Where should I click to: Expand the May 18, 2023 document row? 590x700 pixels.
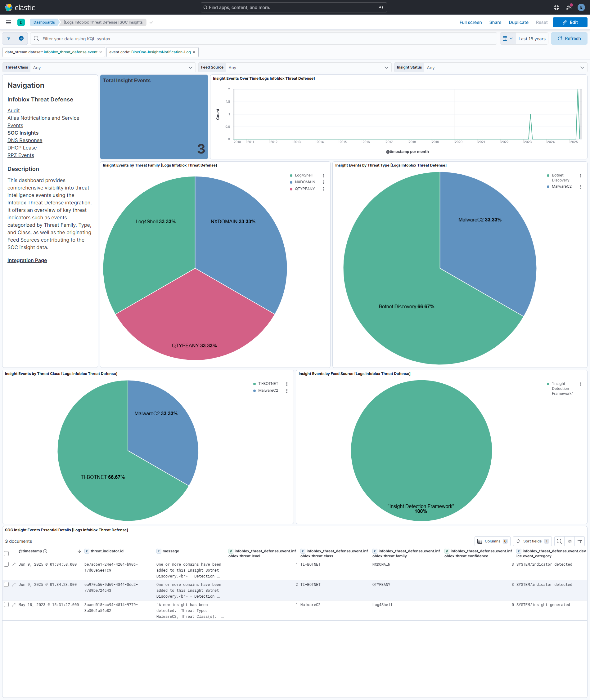pos(14,605)
